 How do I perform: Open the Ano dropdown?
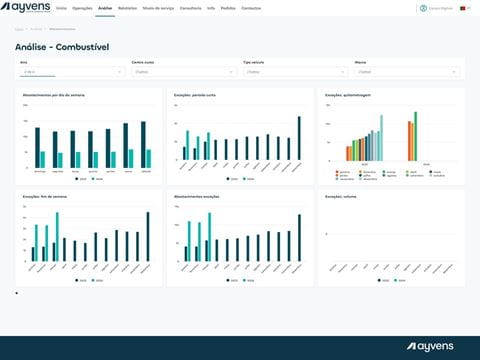click(x=72, y=72)
